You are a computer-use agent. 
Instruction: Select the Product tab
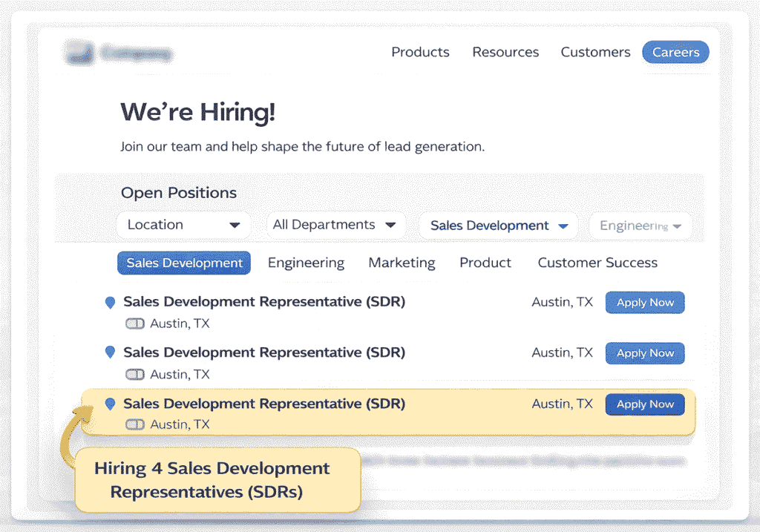[485, 263]
